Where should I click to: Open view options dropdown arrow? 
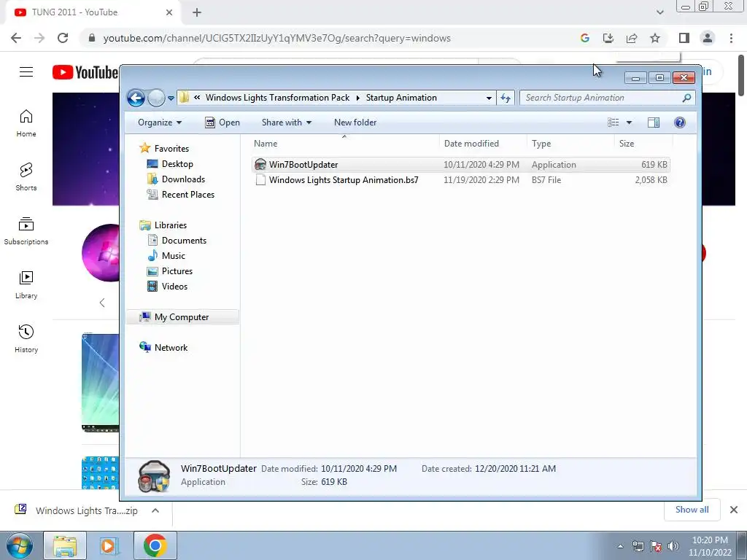[629, 122]
